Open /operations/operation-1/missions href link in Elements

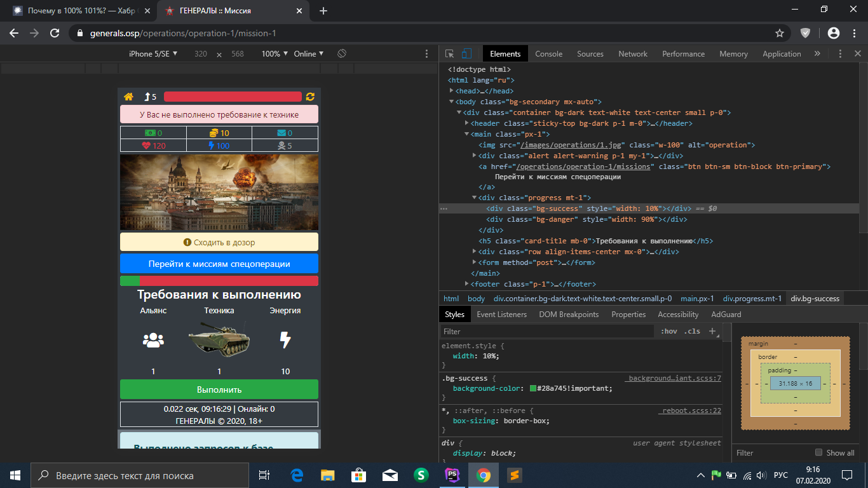pyautogui.click(x=584, y=166)
